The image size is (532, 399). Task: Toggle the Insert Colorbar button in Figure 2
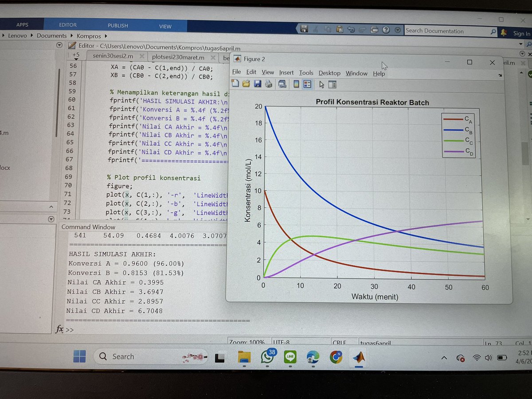pos(297,84)
